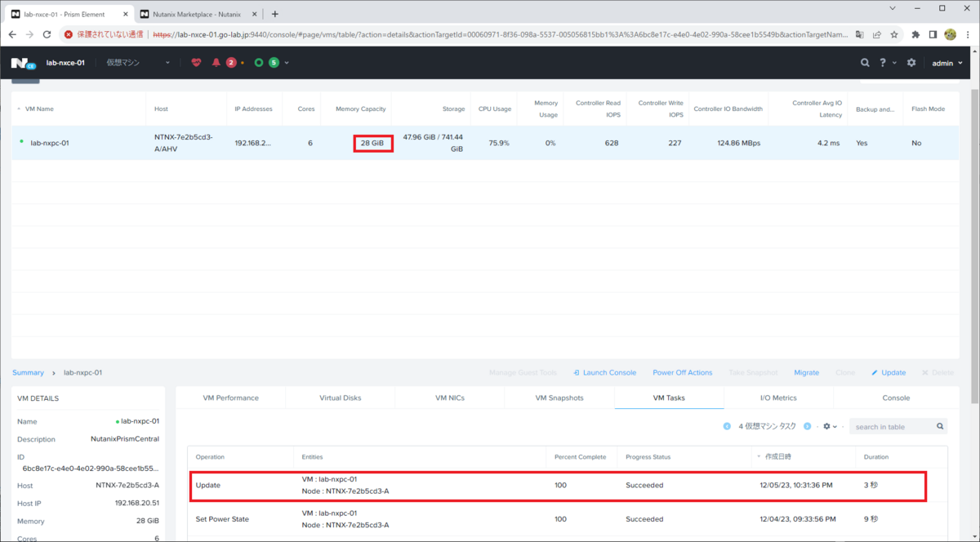Show alerts via the bell icon

[x=216, y=62]
